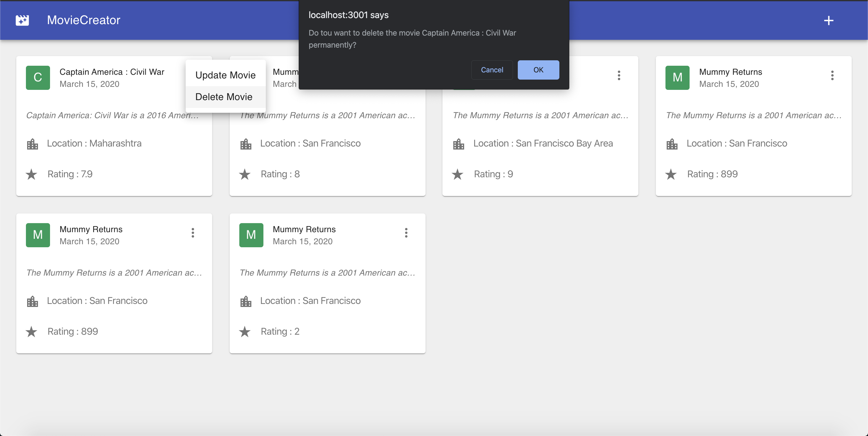Click the building icon beside Location Maharashtra
This screenshot has height=436, width=868.
[32, 144]
